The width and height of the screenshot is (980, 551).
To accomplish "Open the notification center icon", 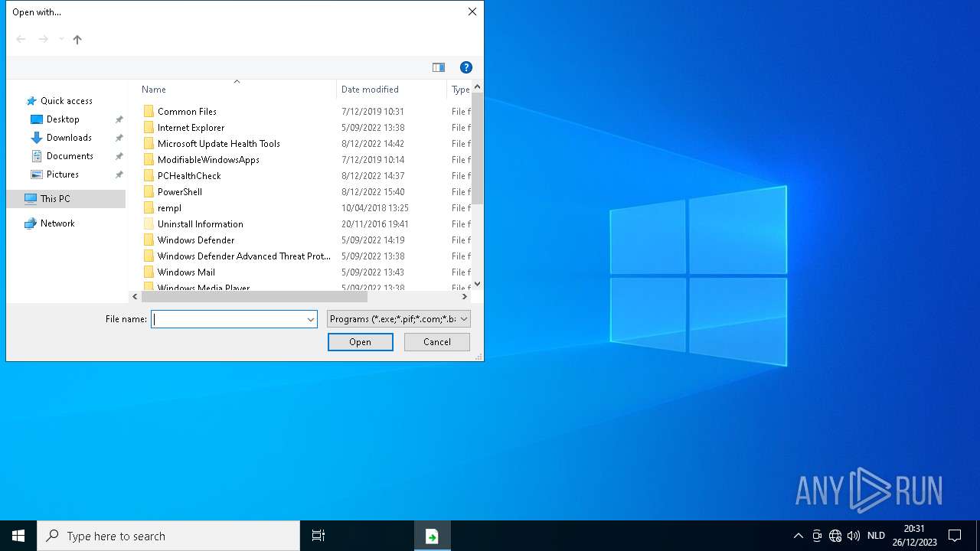I will 955,536.
